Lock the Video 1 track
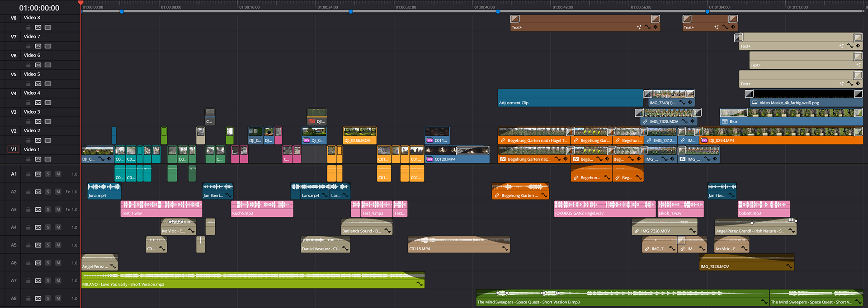Viewport: 868px width, 308px height. [x=28, y=159]
